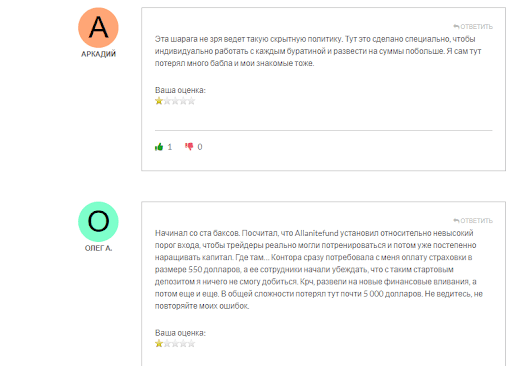Screen dimensions: 512x366
Task: Click the username ОЛЕГ А. under avatar
Action: [98, 248]
